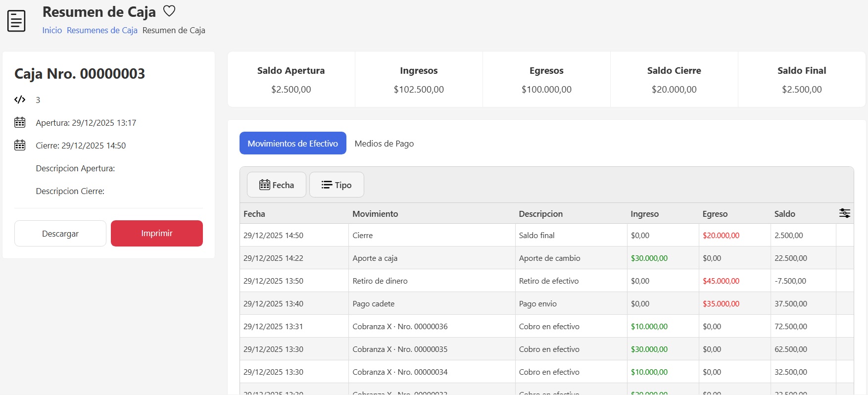This screenshot has height=395, width=868.
Task: Click the document icon next to page title
Action: pyautogui.click(x=16, y=21)
